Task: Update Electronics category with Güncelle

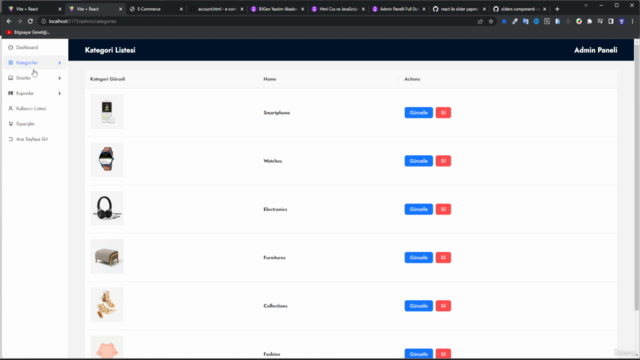Action: click(x=418, y=209)
